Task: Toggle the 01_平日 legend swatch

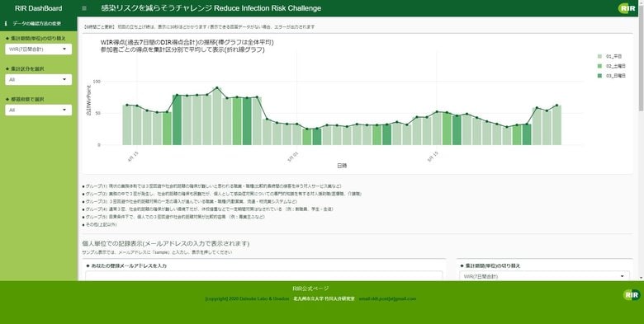Action: pyautogui.click(x=599, y=56)
